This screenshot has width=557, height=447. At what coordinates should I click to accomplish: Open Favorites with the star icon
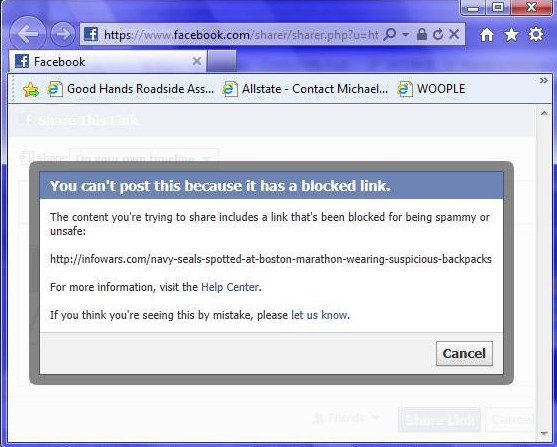point(511,34)
